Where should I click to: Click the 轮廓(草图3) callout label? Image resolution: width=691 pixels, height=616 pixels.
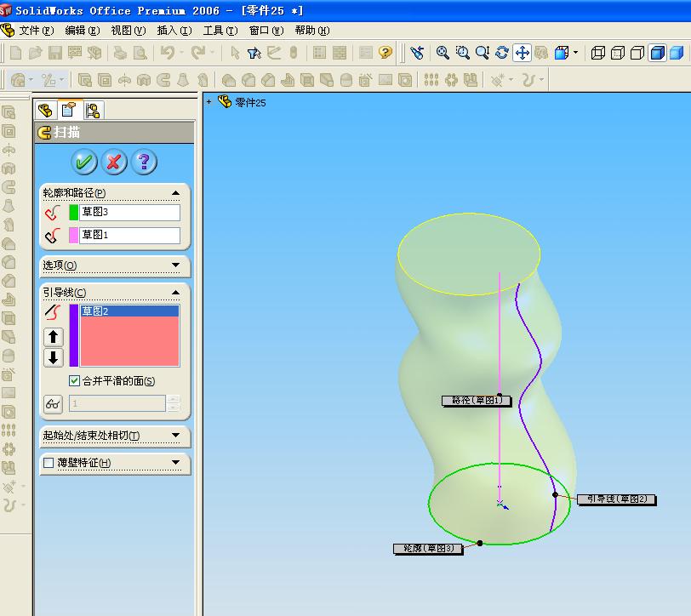pos(428,549)
